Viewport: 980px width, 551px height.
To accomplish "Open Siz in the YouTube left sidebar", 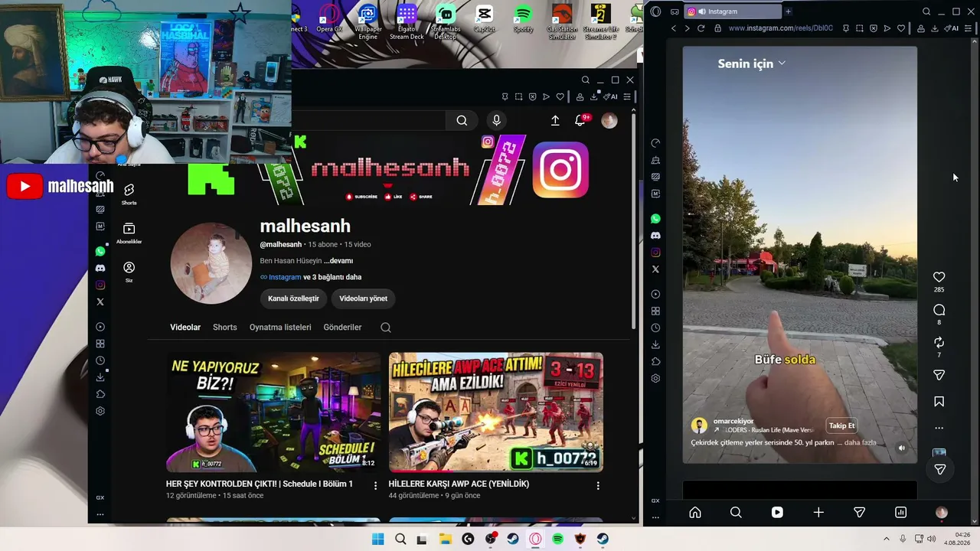I will pyautogui.click(x=129, y=272).
